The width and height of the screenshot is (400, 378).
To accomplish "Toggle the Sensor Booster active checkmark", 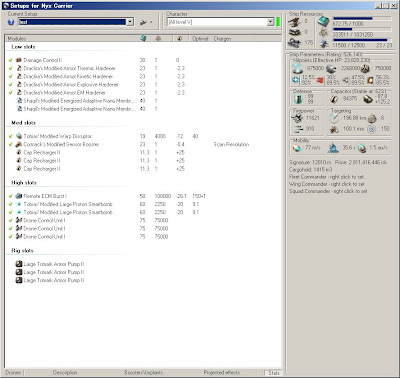I will point(11,144).
